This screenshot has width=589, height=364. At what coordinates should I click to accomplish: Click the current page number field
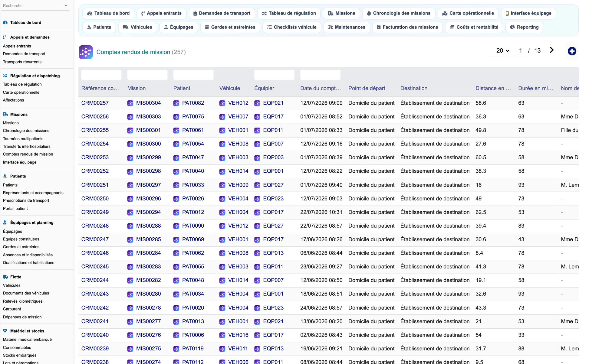pos(520,50)
